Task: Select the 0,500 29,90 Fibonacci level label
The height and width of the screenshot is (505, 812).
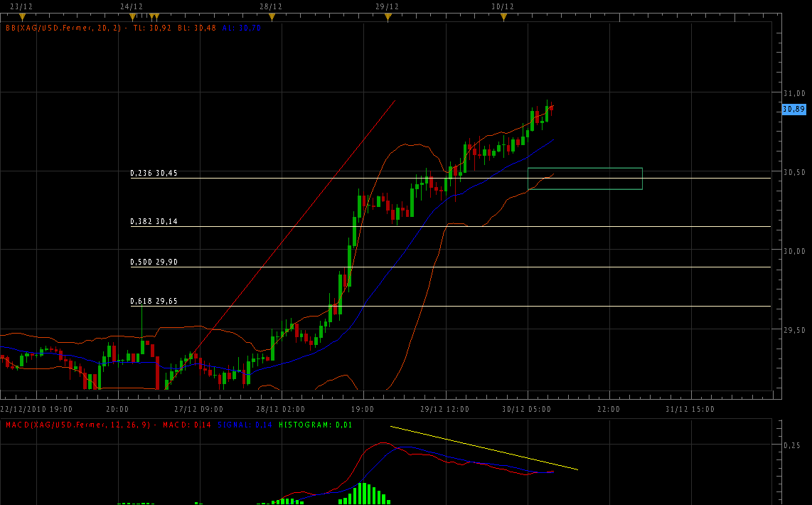Action: [154, 262]
